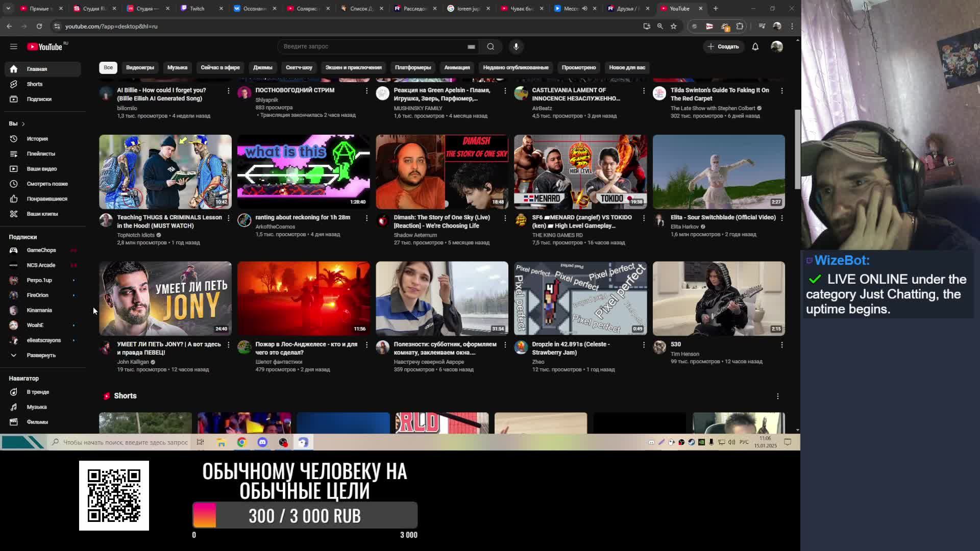Open the History sidebar item

(37, 139)
